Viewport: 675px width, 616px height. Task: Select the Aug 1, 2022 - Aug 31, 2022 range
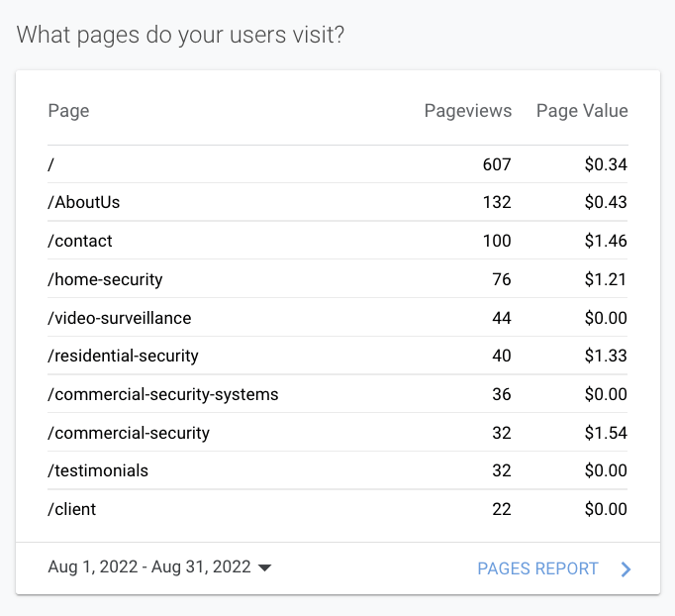149,567
